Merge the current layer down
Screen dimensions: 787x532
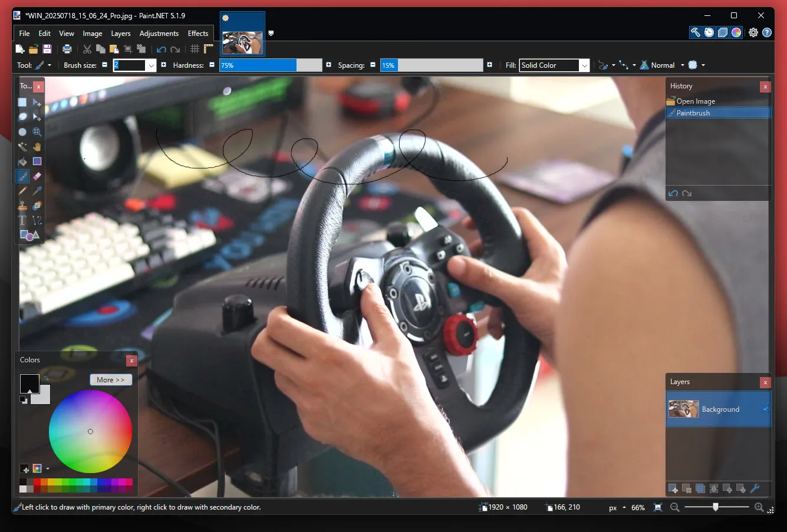[713, 488]
